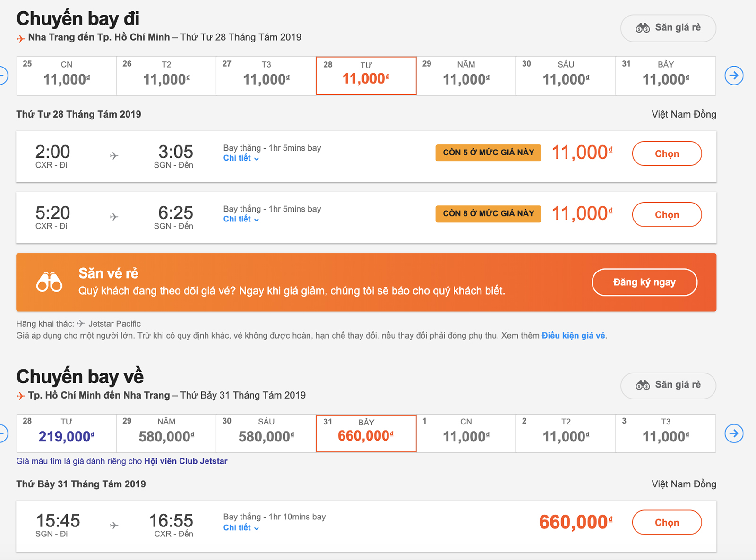Choose the 2:00 flight with Chọn

(x=667, y=153)
